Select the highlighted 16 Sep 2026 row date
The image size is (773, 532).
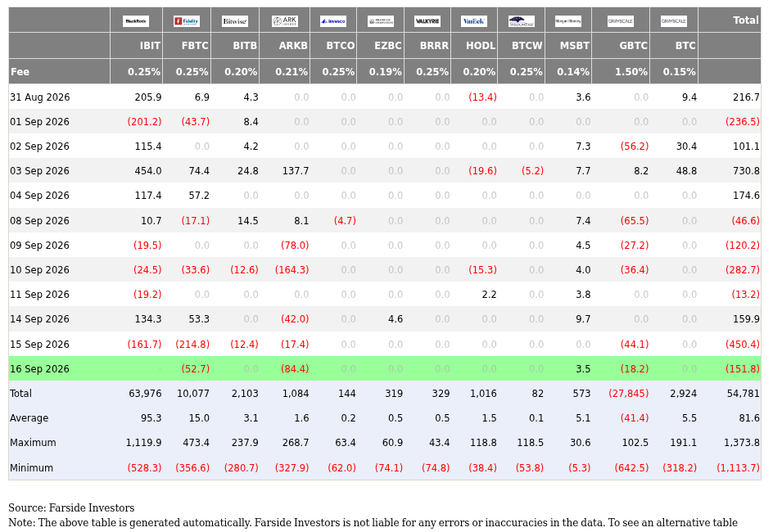point(39,369)
